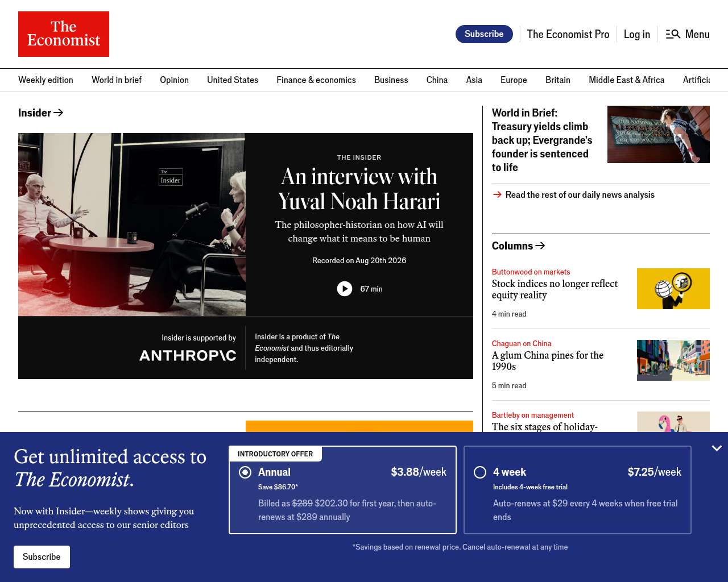Click "$7.25/week" four-week price
The image size is (728, 582).
tap(655, 472)
